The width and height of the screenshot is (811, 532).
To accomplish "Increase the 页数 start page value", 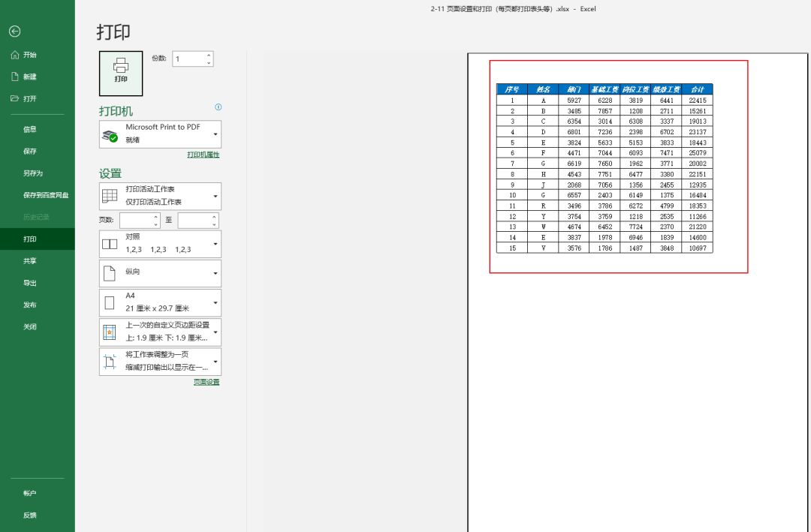I will [155, 217].
